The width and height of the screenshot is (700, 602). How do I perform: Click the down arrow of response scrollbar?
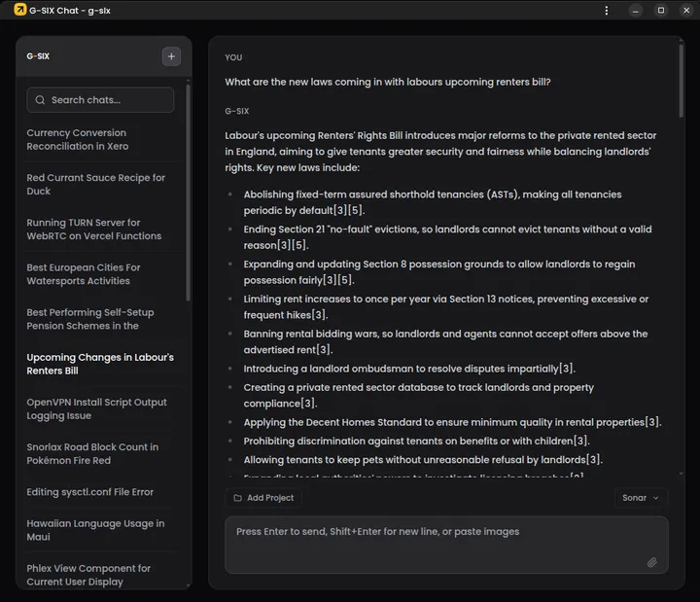(x=681, y=474)
